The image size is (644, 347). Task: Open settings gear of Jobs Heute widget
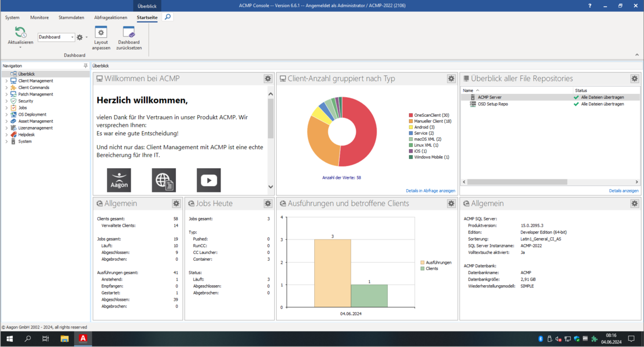pyautogui.click(x=268, y=204)
